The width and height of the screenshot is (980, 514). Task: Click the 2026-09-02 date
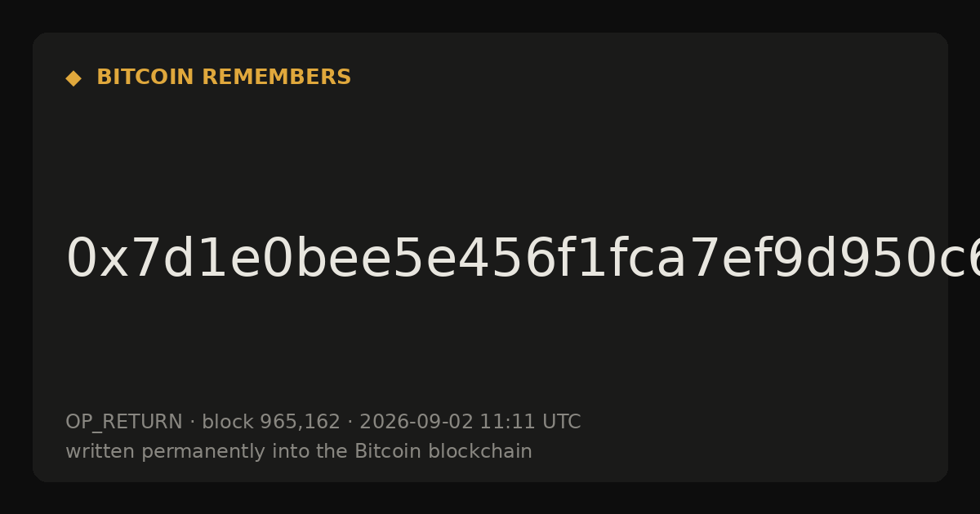(416, 422)
